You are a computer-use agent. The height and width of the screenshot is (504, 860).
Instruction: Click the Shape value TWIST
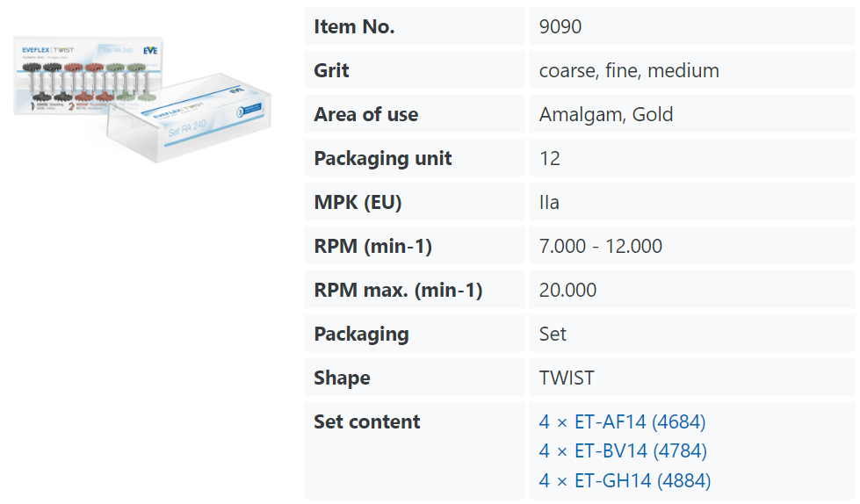(567, 378)
